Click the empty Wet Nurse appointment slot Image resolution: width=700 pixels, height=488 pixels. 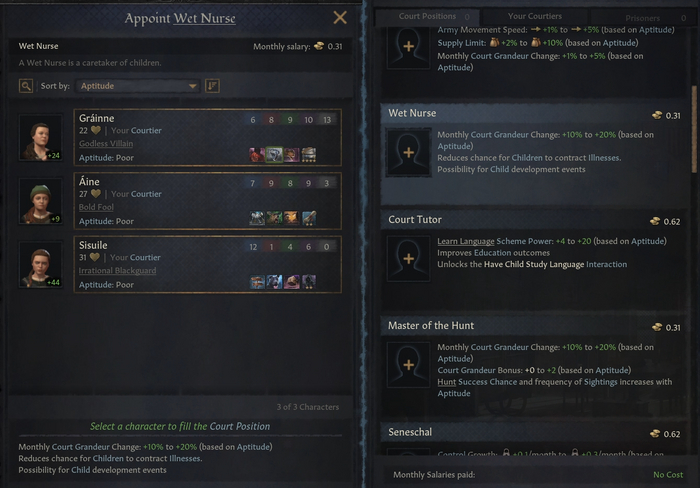point(408,152)
